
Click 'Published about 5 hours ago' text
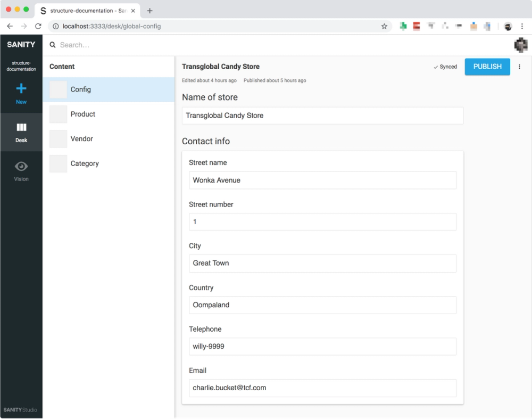275,80
